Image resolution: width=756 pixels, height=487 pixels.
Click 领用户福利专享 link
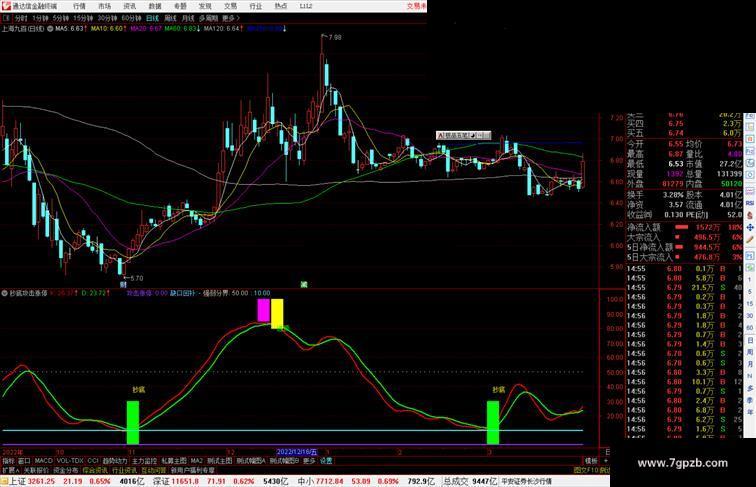(192, 470)
